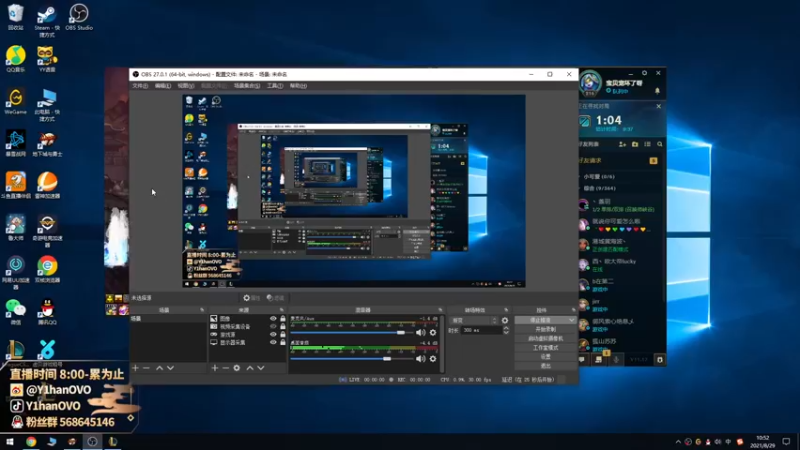The image size is (800, 450).
Task: Click new folder icon in League friend list
Action: click(635, 144)
